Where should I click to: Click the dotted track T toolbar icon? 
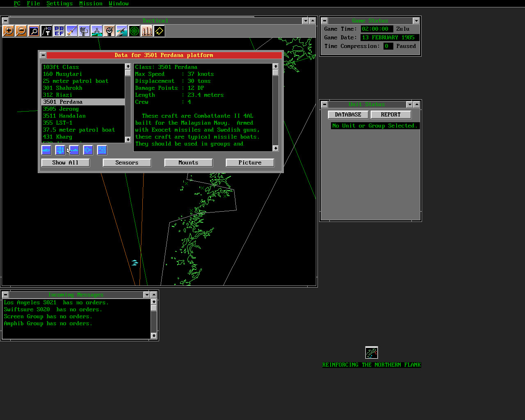(46, 31)
